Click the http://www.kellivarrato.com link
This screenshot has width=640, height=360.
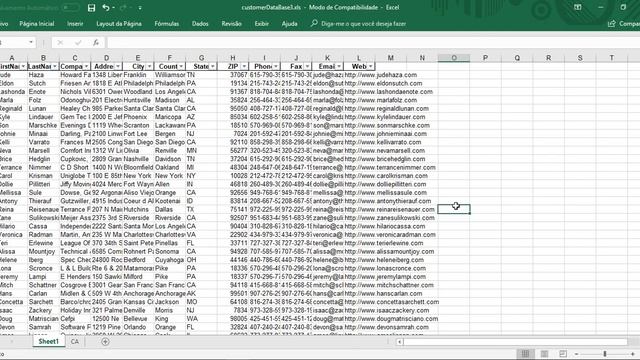(x=383, y=142)
